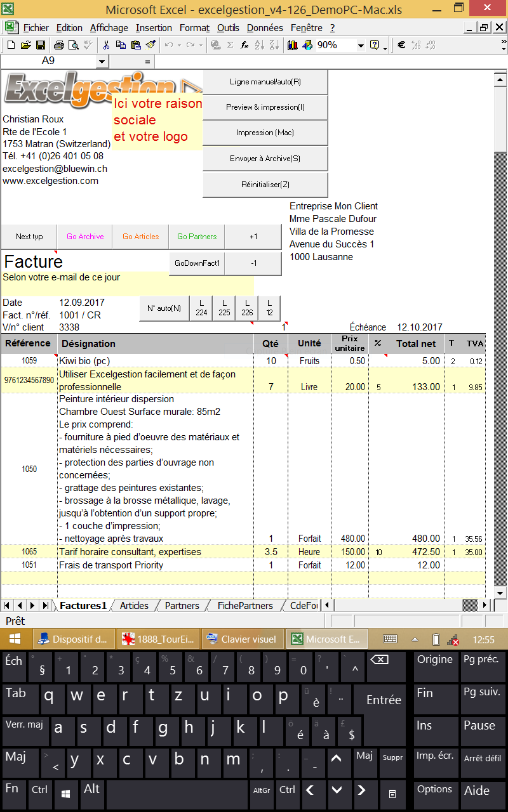Sort ascending with the A-Z icon
Viewport: 508px width, 812px height.
click(x=259, y=45)
